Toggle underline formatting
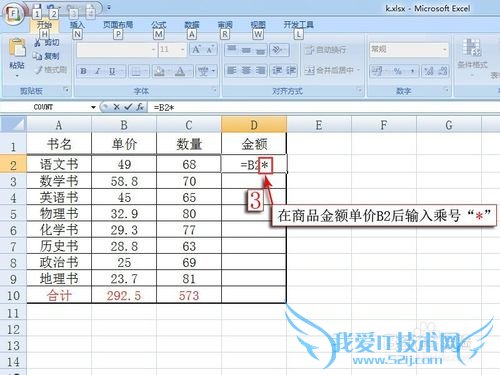This screenshot has width=500, height=375. tap(112, 71)
